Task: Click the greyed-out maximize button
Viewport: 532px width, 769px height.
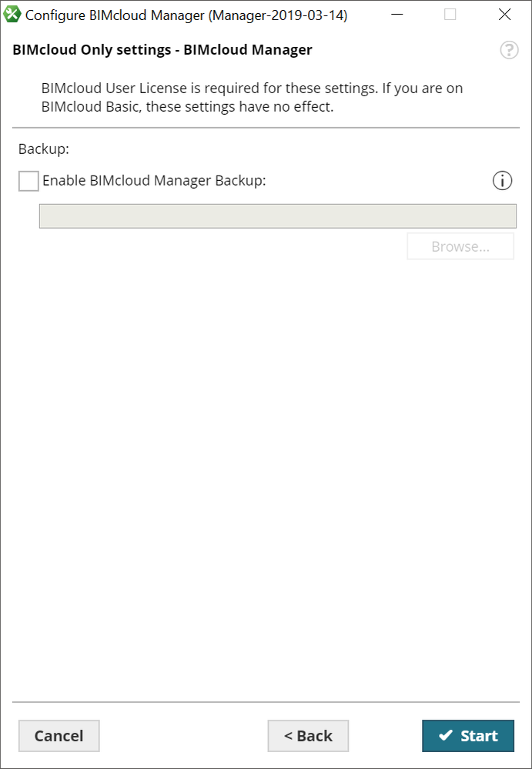Action: tap(450, 15)
